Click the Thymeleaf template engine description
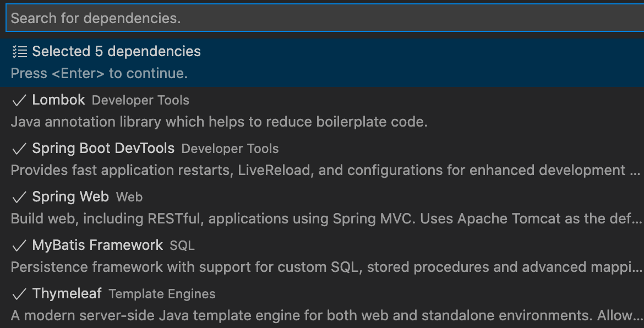This screenshot has height=328, width=644. [325, 315]
